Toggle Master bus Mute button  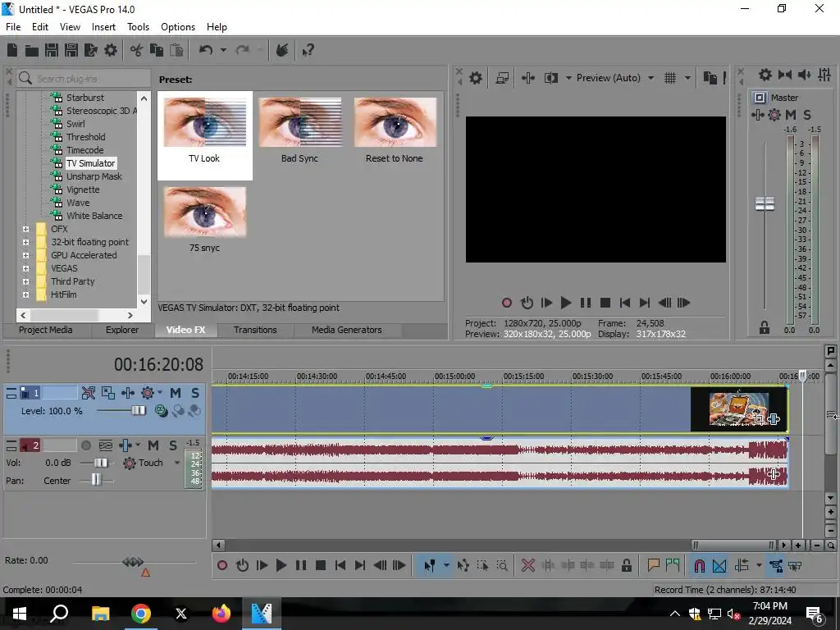791,115
